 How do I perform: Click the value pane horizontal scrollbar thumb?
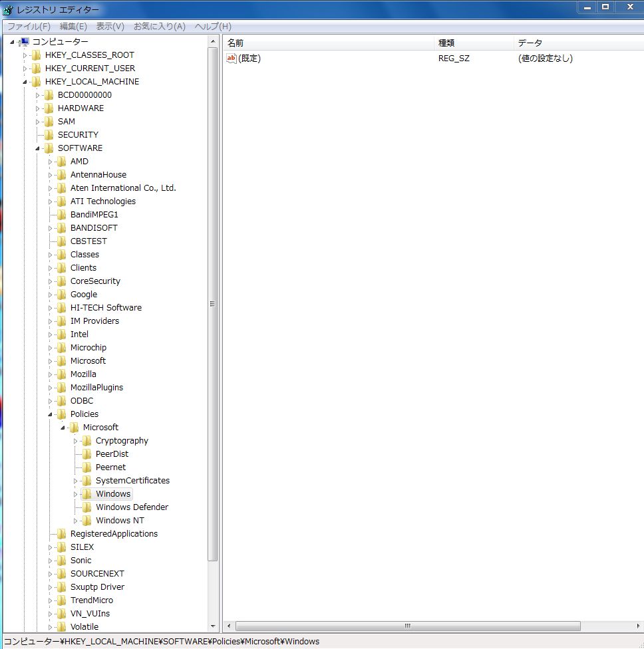(x=408, y=626)
